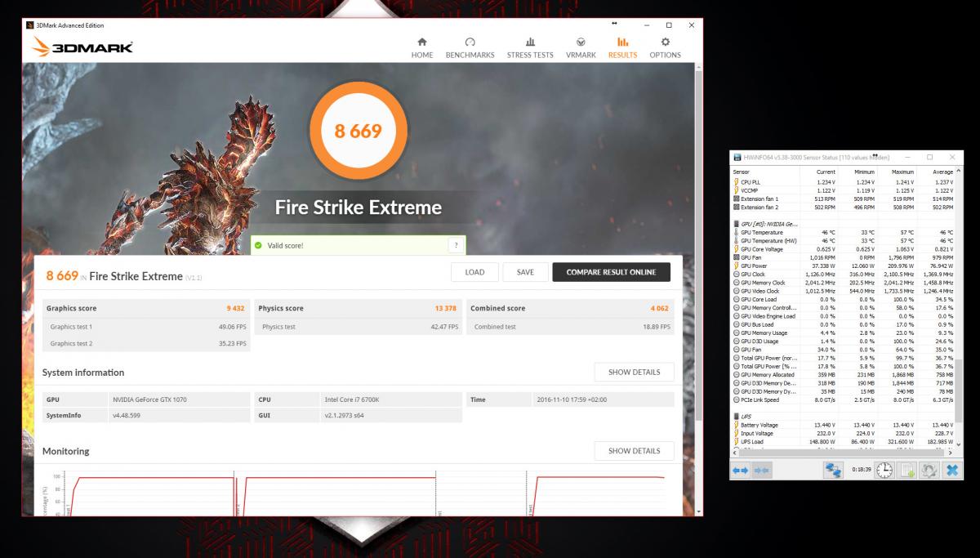Click the question mark help button beside Valid score
The width and height of the screenshot is (980, 558).
pyautogui.click(x=454, y=245)
